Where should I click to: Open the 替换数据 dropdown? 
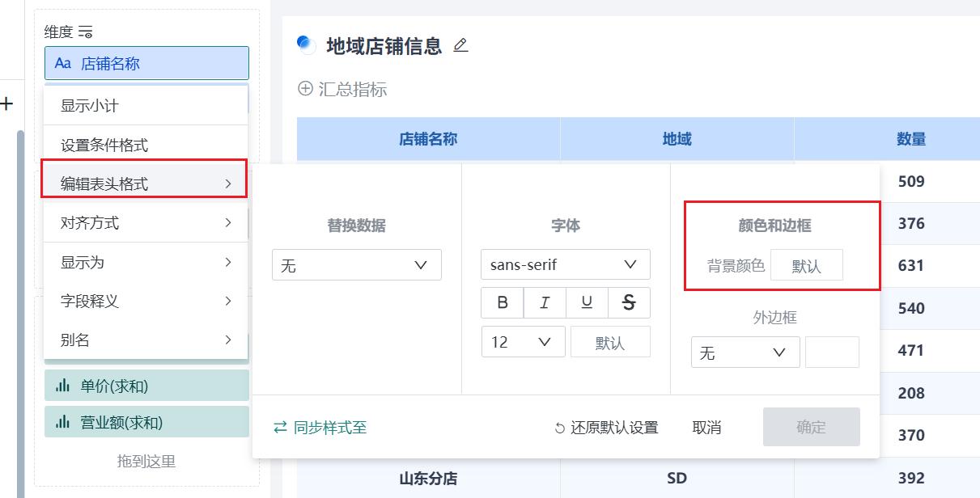[x=356, y=264]
